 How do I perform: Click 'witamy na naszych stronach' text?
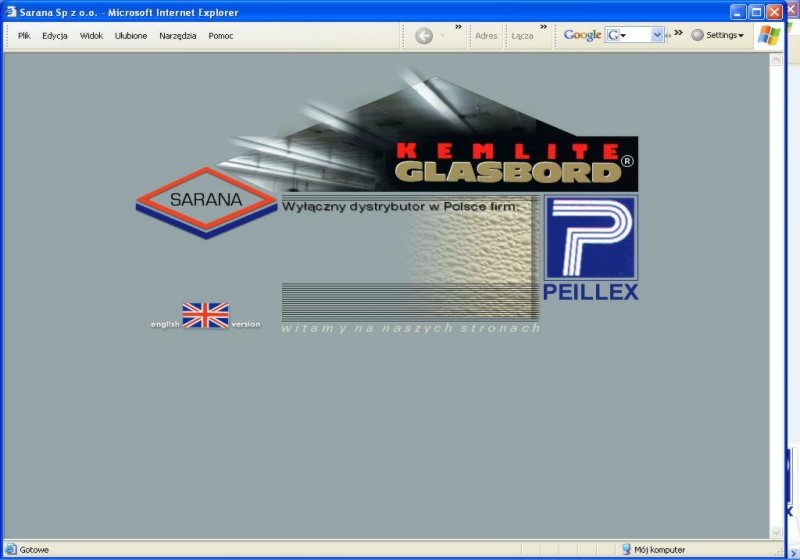coord(410,328)
